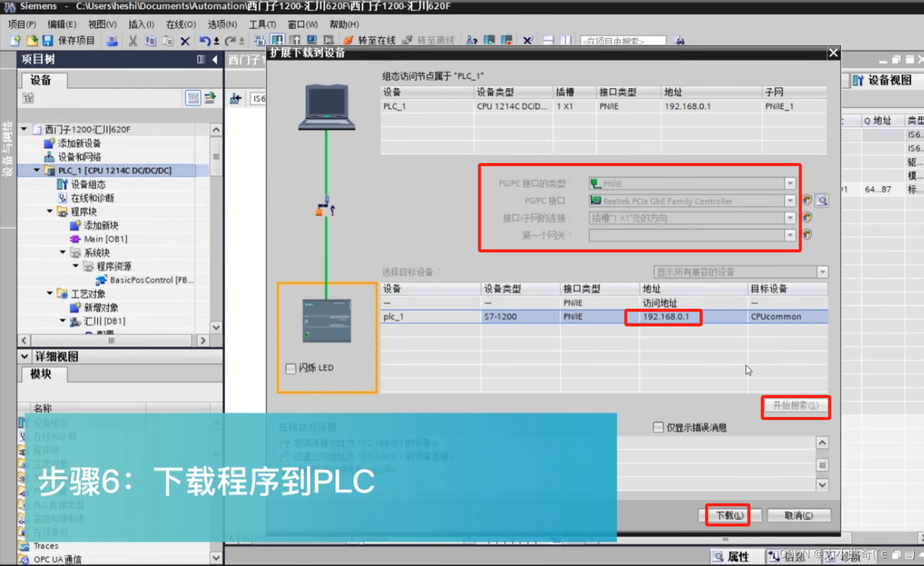Image resolution: width=924 pixels, height=566 pixels.
Task: Click the redo arrow icon
Action: point(230,40)
